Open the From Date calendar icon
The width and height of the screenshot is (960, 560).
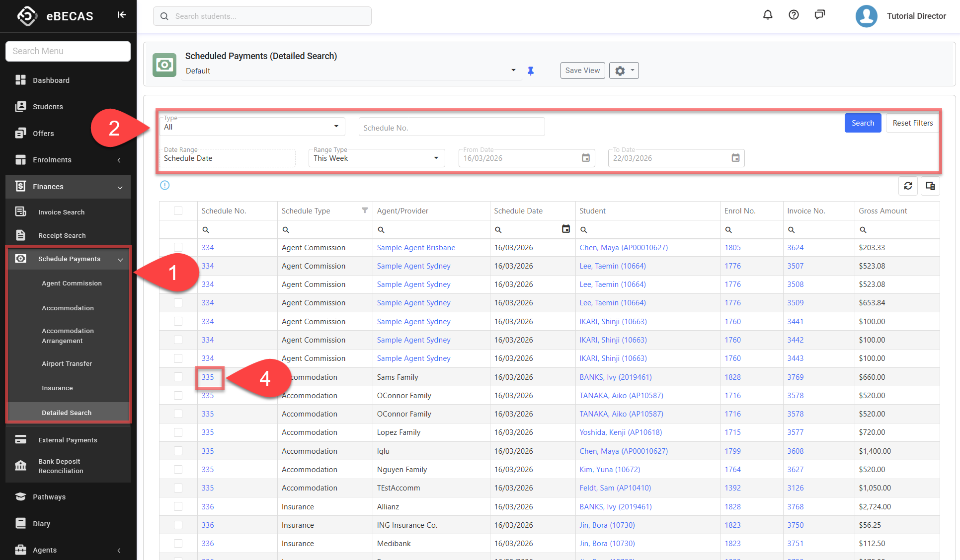(586, 158)
